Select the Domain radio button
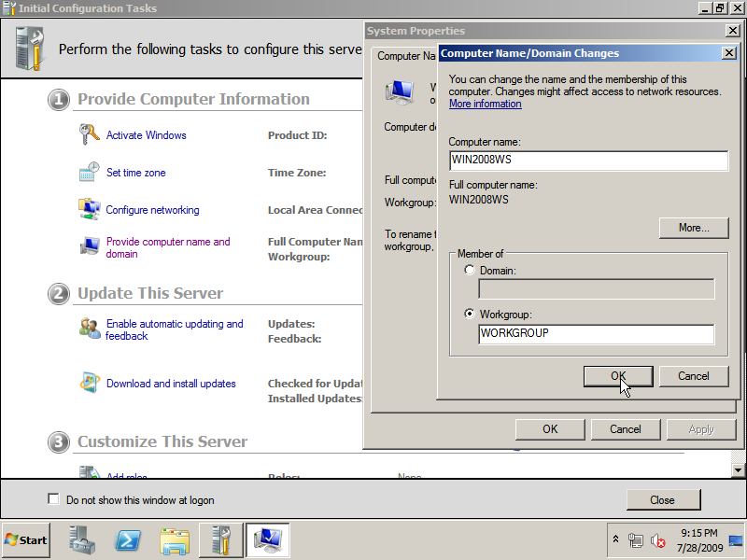The width and height of the screenshot is (747, 560). point(470,270)
